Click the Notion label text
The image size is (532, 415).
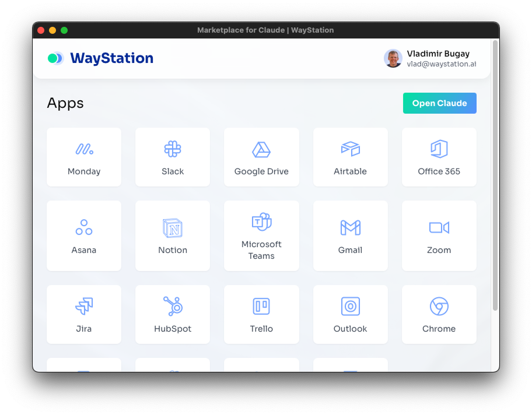(173, 250)
